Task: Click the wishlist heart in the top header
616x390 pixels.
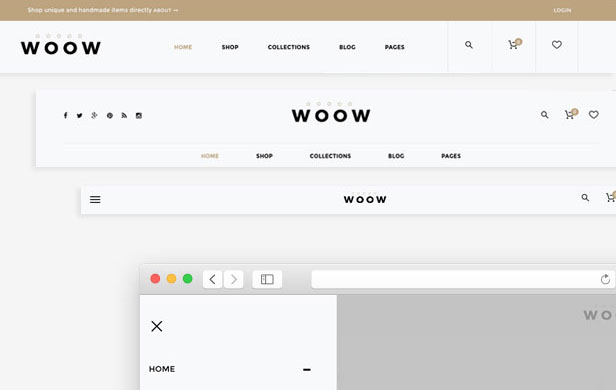Action: pyautogui.click(x=557, y=45)
